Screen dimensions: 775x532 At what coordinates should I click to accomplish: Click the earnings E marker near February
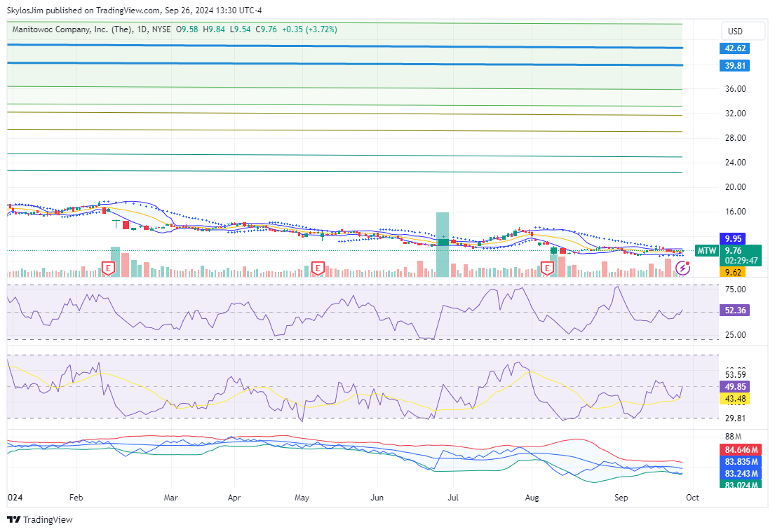108,268
